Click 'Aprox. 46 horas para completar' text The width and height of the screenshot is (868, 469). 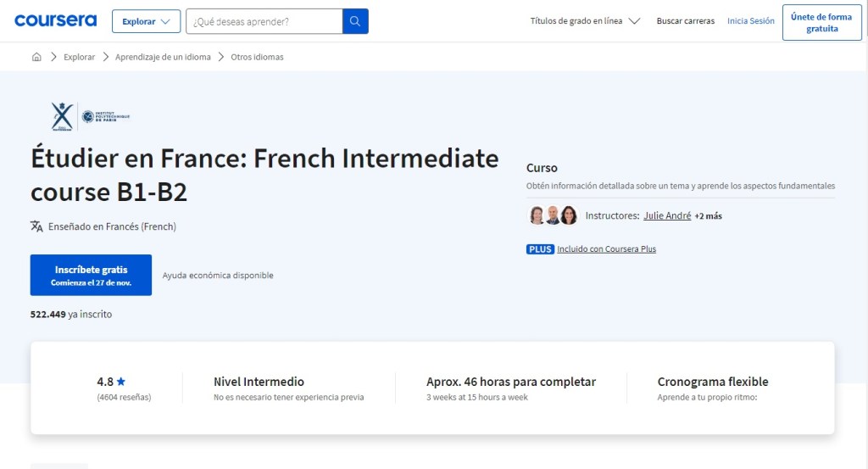[x=511, y=382]
